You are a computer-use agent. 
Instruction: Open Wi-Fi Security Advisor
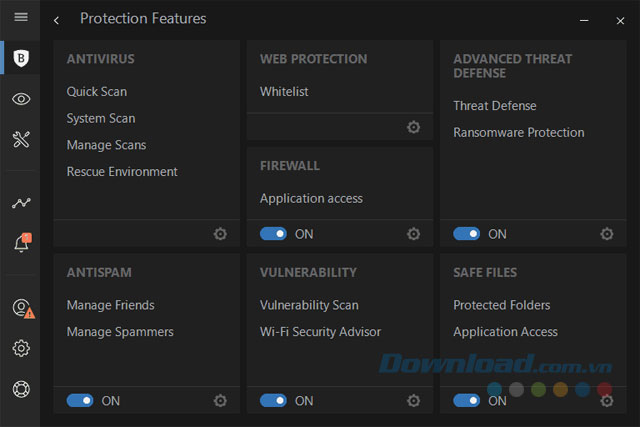320,332
